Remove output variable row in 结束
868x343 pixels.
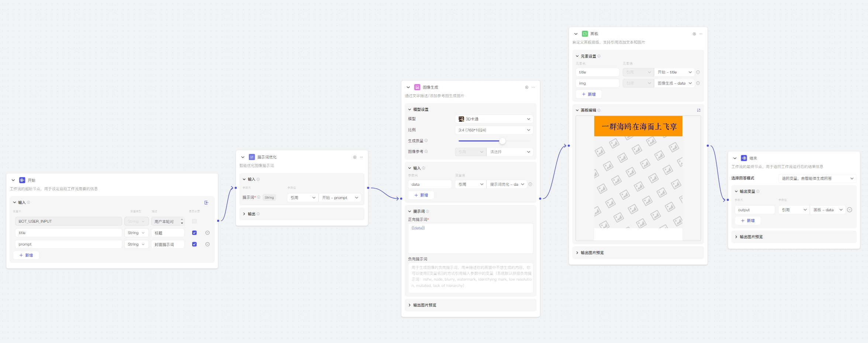coord(850,210)
